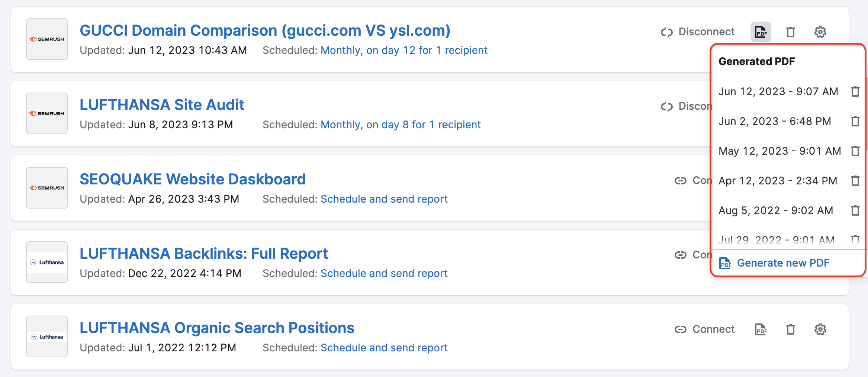Click the connect chain icon on SEOQUAKE row
The height and width of the screenshot is (377, 868).
coord(681,181)
